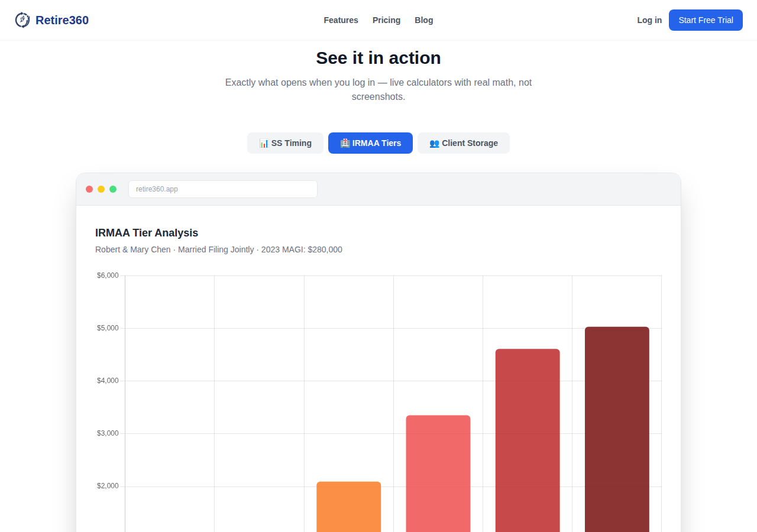Open the Blog link in navigation
Screen dimensions: 757x532
point(423,20)
